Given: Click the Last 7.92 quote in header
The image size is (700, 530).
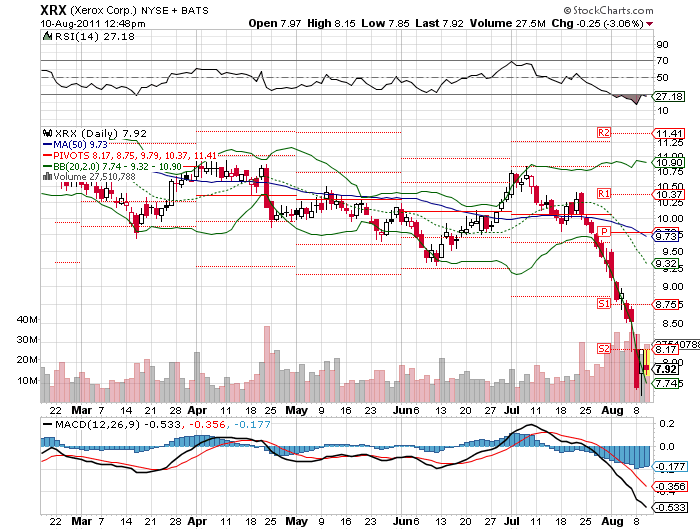Looking at the screenshot, I should [440, 23].
